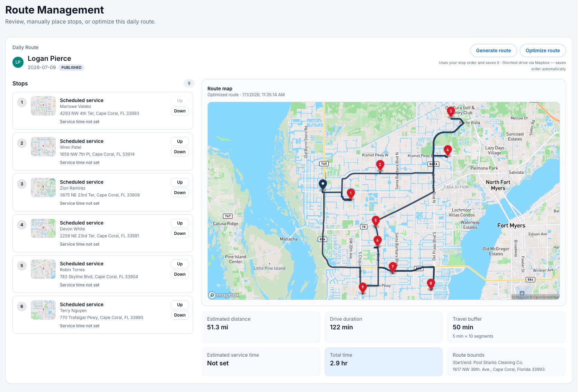
Task: Open Wren Patel stop map thumbnail
Action: click(43, 147)
